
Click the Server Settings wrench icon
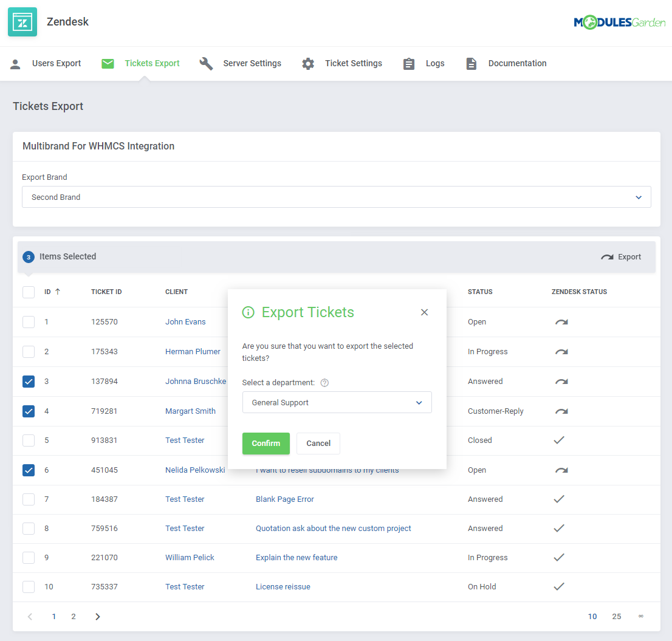206,63
